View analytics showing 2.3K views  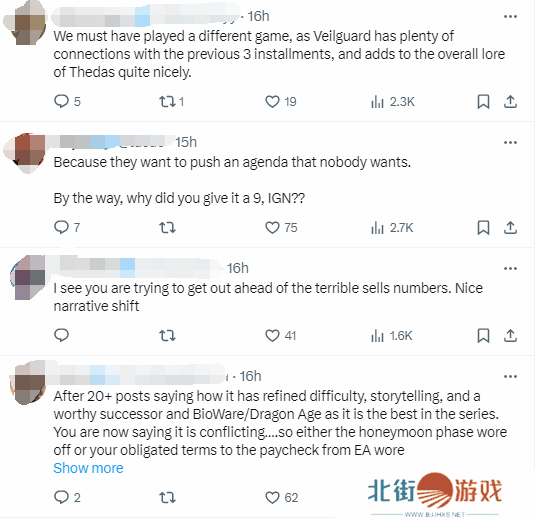point(393,102)
